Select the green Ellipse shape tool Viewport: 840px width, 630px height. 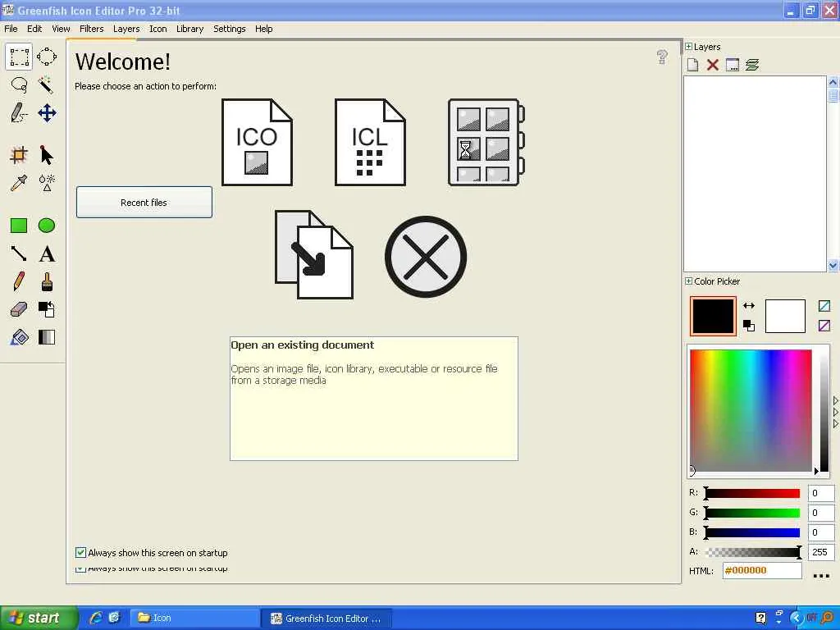[47, 226]
